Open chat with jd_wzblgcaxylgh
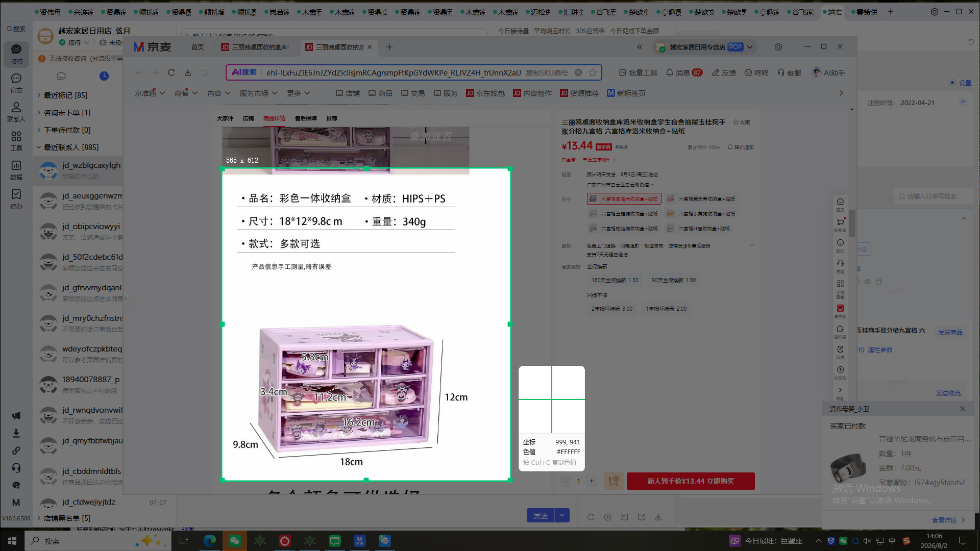980x551 pixels. [x=78, y=170]
